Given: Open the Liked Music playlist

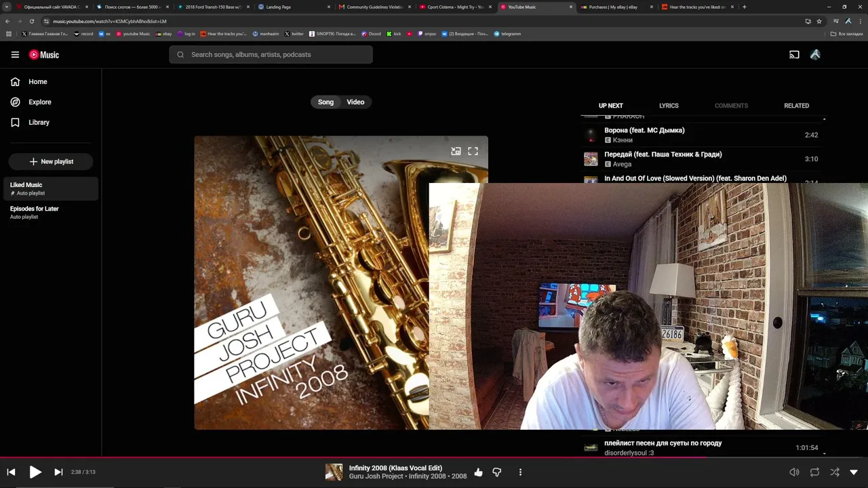Looking at the screenshot, I should click(52, 189).
